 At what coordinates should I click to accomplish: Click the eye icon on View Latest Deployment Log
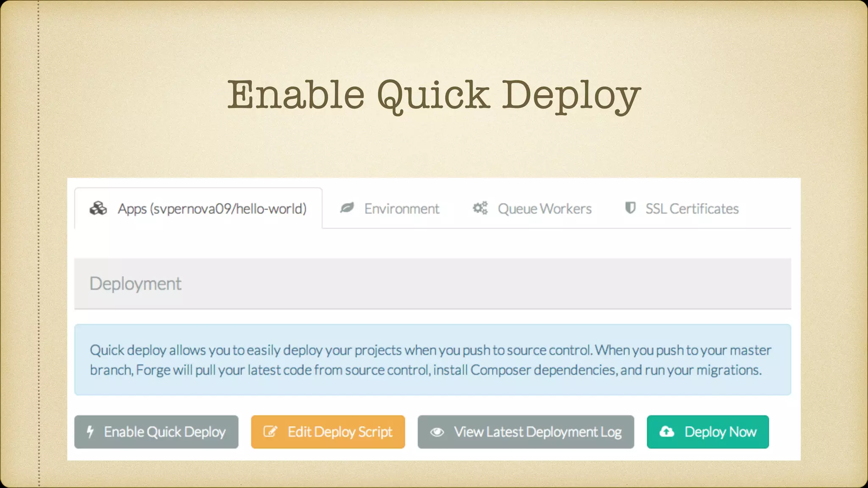(437, 432)
